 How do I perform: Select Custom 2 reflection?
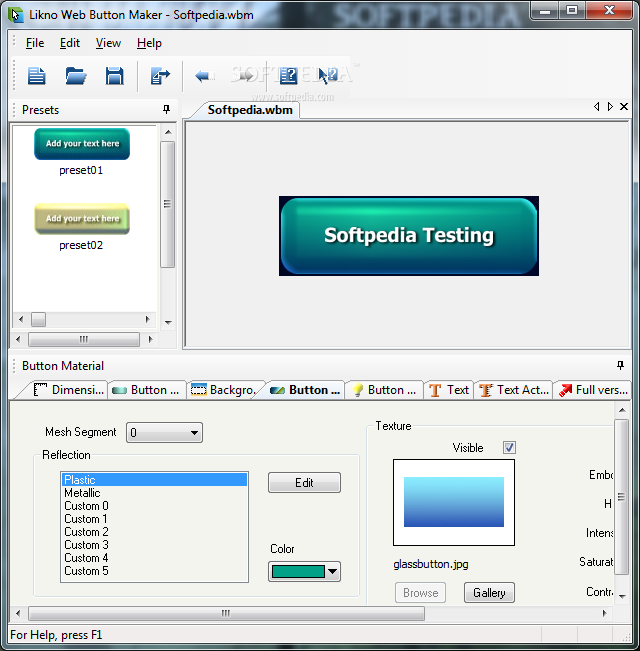(x=154, y=532)
